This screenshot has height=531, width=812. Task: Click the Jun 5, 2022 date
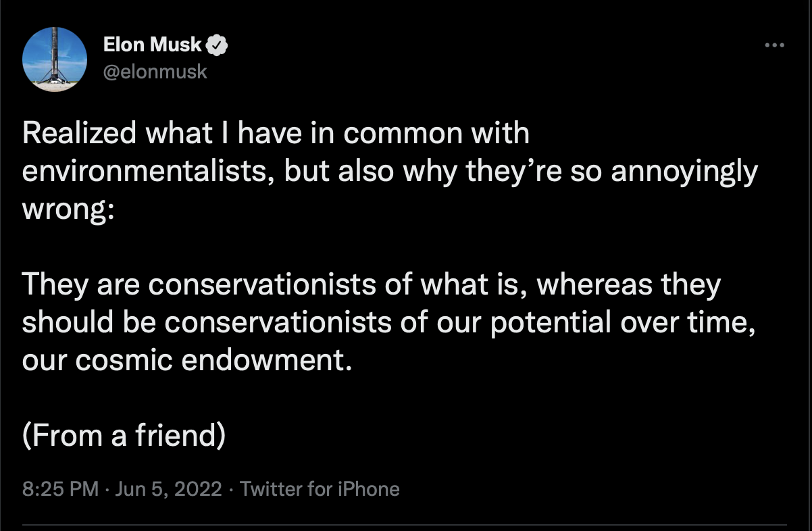168,489
